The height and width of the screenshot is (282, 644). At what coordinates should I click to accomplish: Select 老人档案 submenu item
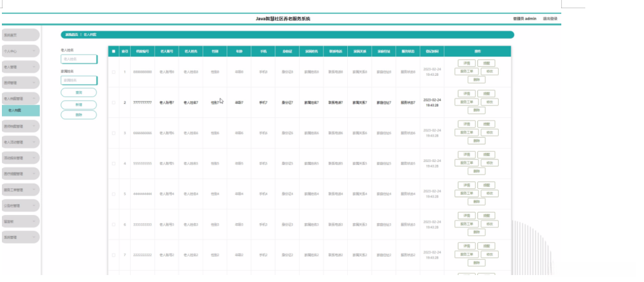(x=21, y=110)
